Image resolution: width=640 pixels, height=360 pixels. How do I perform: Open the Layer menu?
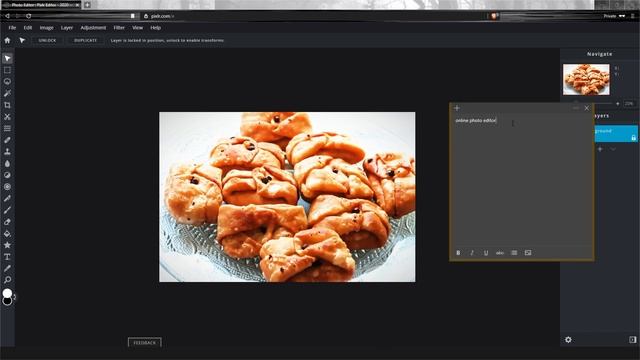[67, 28]
